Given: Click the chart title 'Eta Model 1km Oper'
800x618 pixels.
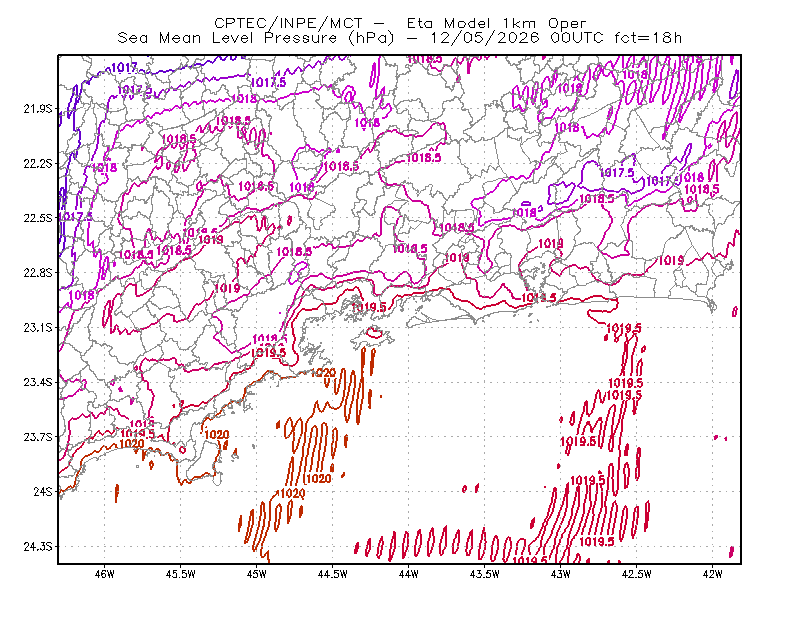Looking at the screenshot, I should point(496,23).
